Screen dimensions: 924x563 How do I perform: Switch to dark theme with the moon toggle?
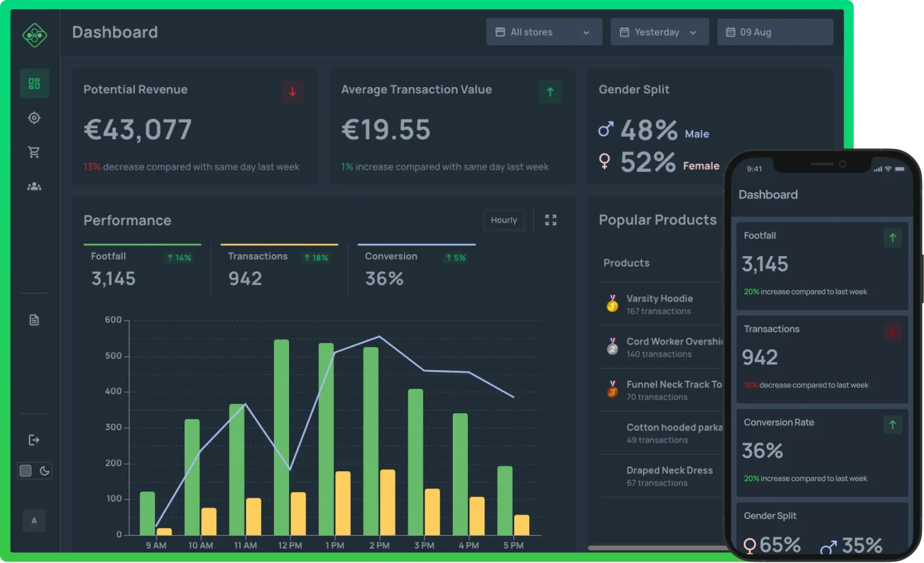click(x=44, y=471)
